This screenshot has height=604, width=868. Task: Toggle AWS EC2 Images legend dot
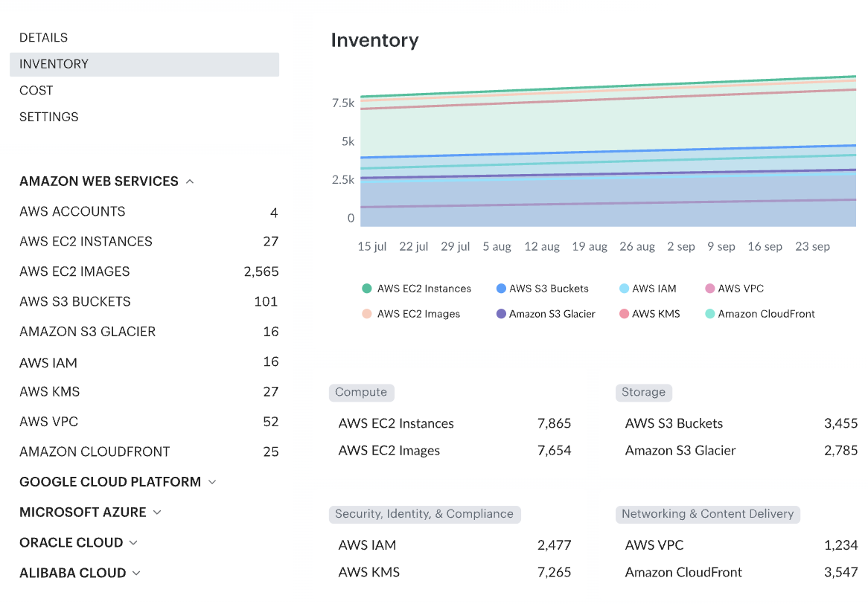(366, 314)
